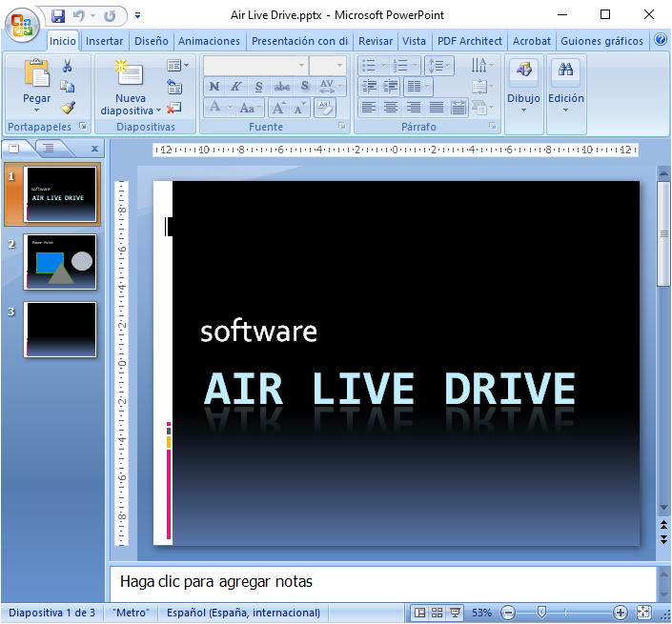The height and width of the screenshot is (624, 672).
Task: Click the font color A button
Action: point(215,107)
